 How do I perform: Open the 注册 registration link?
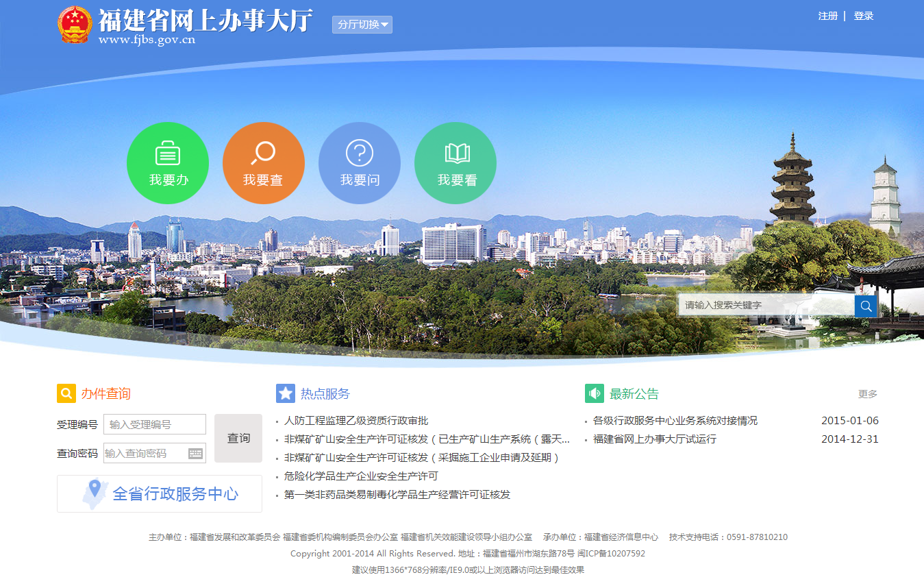(x=827, y=16)
